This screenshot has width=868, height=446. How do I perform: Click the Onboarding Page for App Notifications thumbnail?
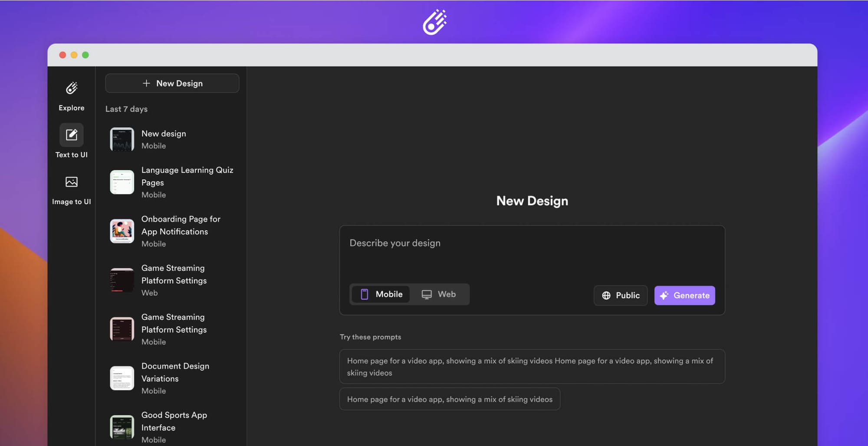point(122,231)
